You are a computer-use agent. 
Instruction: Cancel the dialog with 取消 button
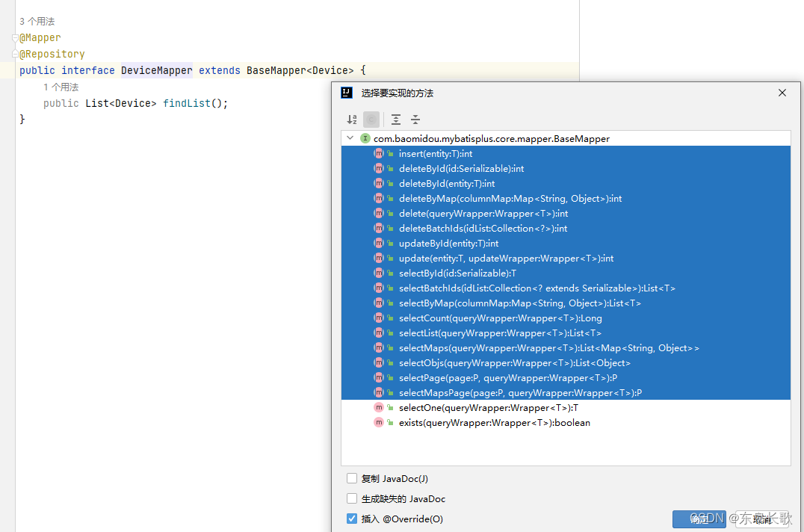click(762, 519)
